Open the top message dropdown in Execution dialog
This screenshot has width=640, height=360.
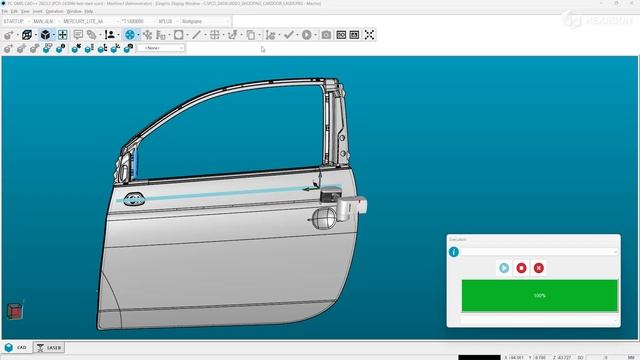539,252
